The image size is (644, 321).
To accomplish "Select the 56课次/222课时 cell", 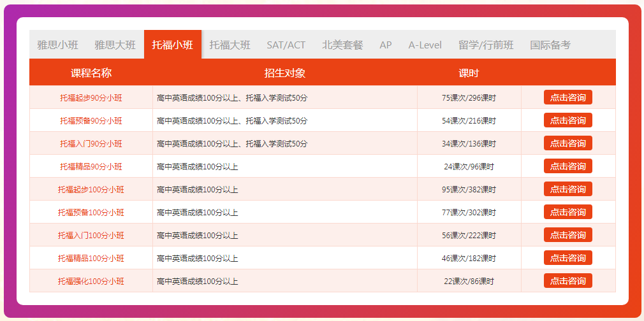I will coord(469,236).
